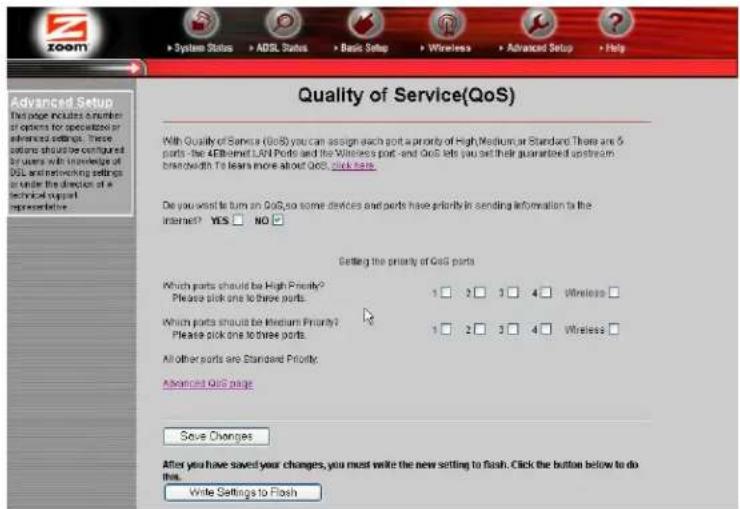Click the Zoom logo

click(x=67, y=32)
